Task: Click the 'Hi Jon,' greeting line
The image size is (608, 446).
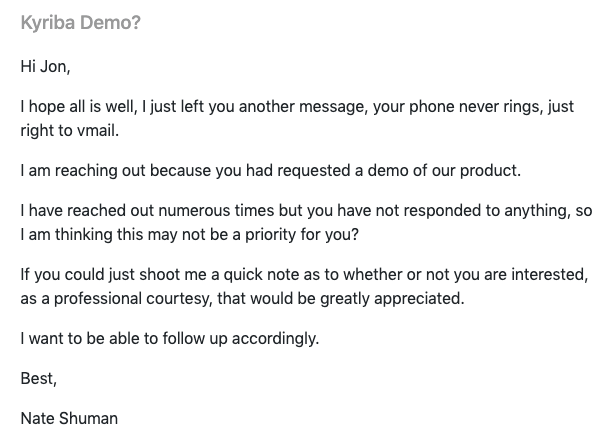Action: tap(46, 67)
